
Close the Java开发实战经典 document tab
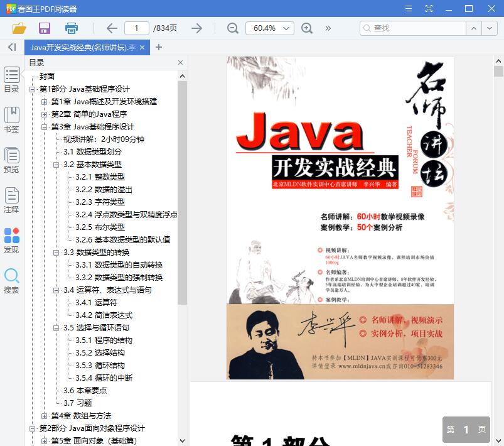(142, 47)
